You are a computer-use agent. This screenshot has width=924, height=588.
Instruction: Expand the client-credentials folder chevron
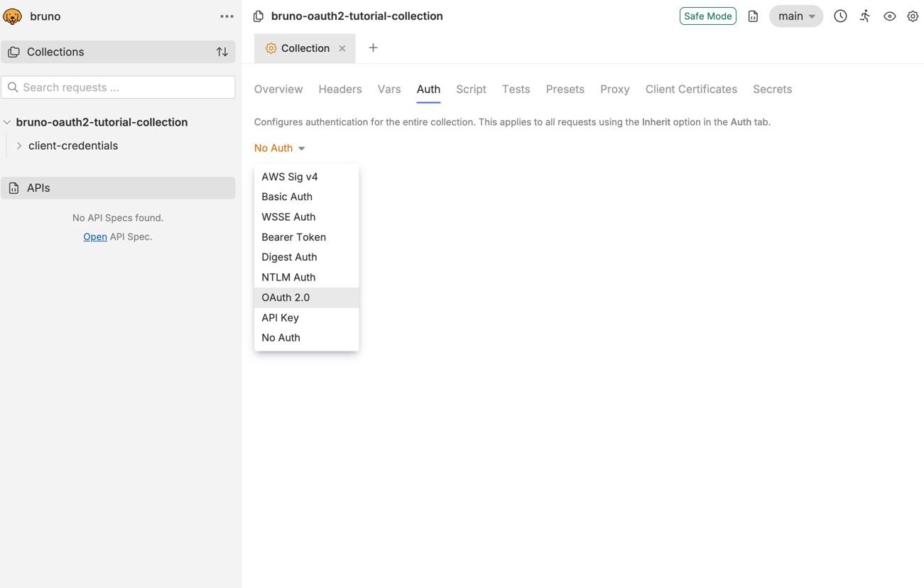[x=19, y=146]
